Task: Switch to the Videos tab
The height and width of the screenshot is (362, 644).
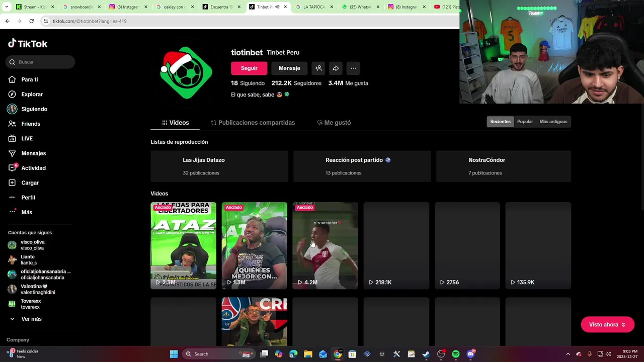Action: pos(175,123)
